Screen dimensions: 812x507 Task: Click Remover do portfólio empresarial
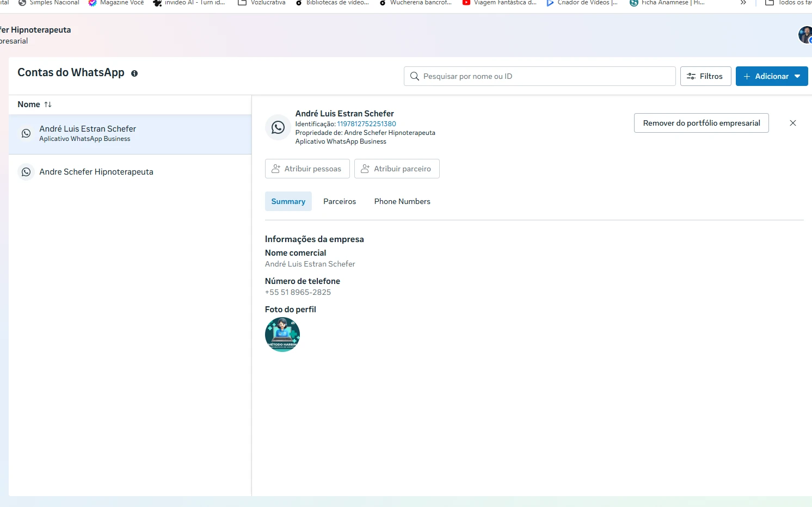pyautogui.click(x=701, y=123)
